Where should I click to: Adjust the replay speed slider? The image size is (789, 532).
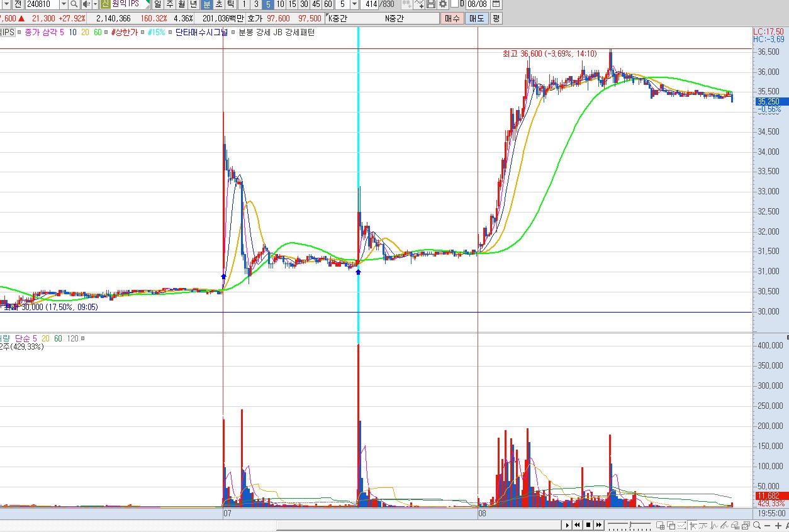click(x=630, y=524)
